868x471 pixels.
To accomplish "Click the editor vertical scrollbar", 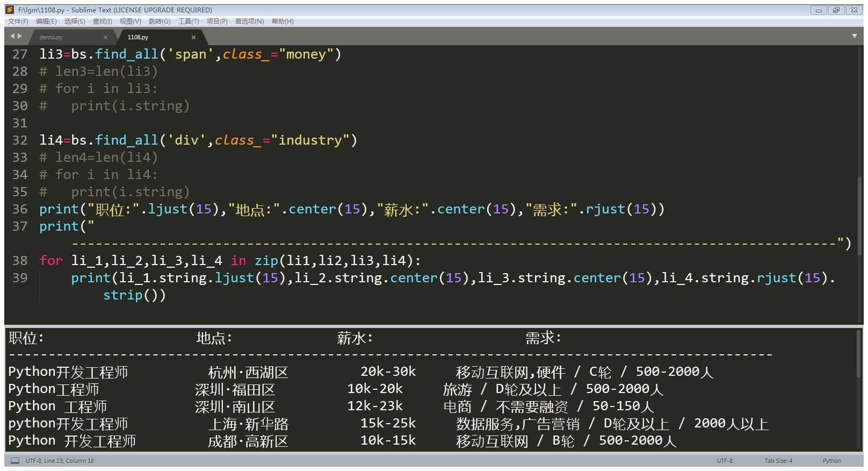I will 859,215.
